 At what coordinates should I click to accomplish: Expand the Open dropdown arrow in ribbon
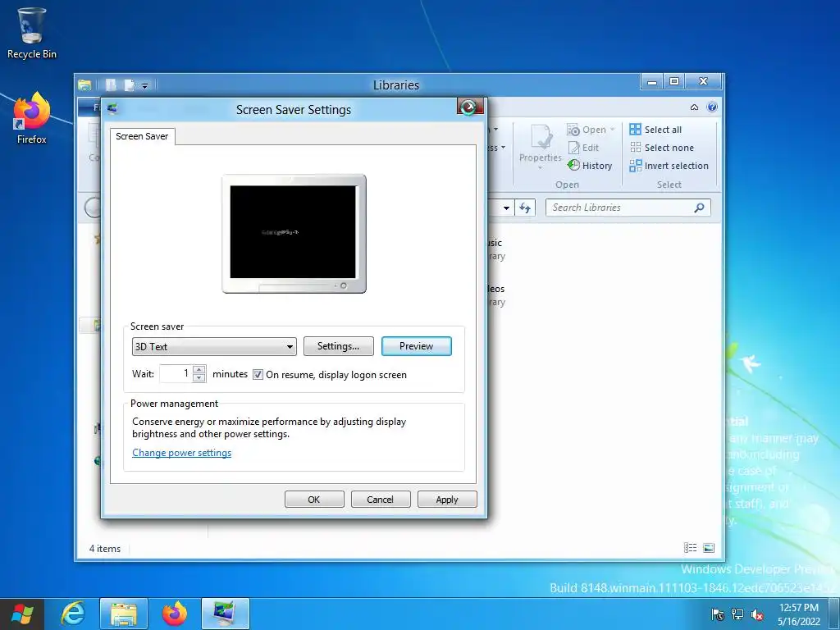(x=612, y=130)
